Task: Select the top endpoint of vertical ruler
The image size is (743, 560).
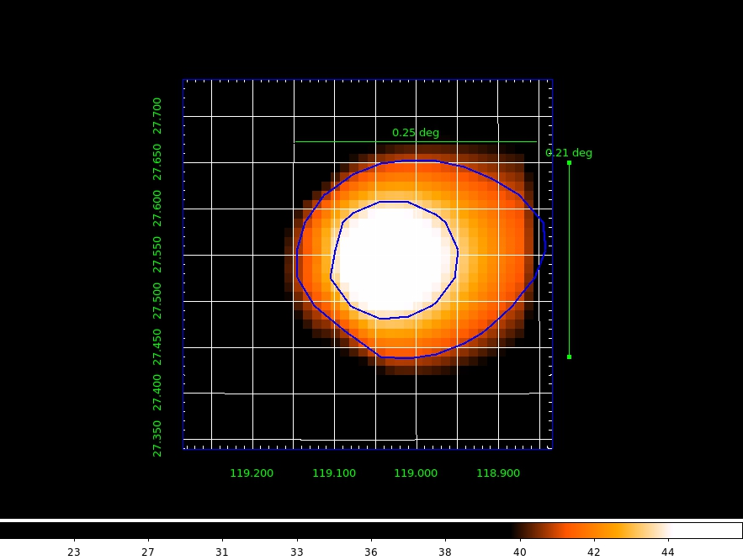Action: tap(569, 163)
